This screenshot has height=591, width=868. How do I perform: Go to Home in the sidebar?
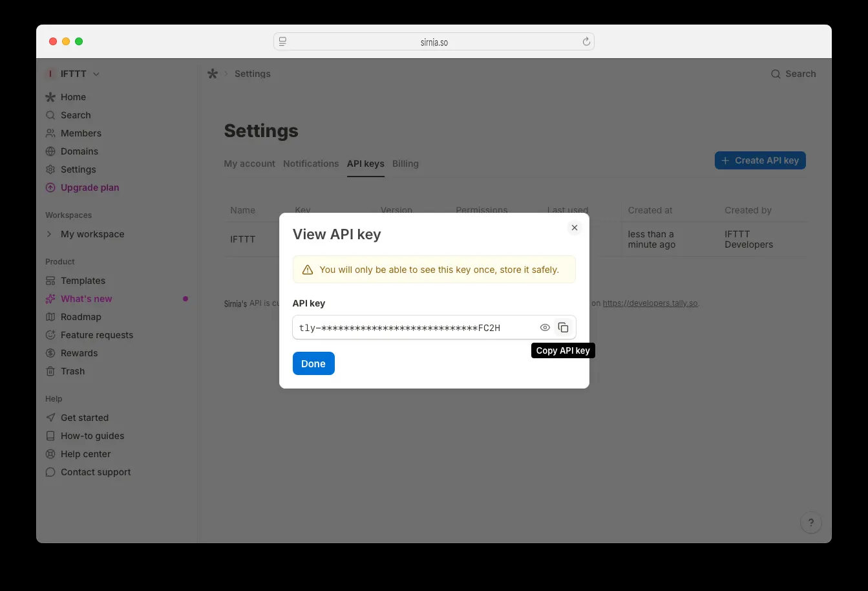click(73, 97)
